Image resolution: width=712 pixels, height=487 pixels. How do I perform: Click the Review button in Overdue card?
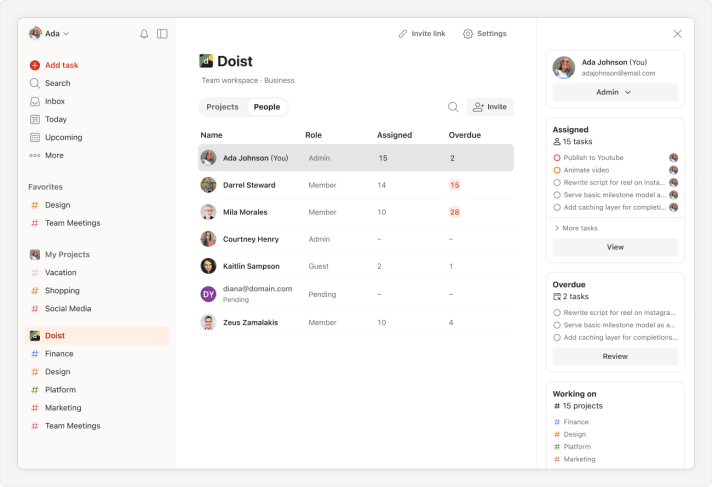(615, 357)
